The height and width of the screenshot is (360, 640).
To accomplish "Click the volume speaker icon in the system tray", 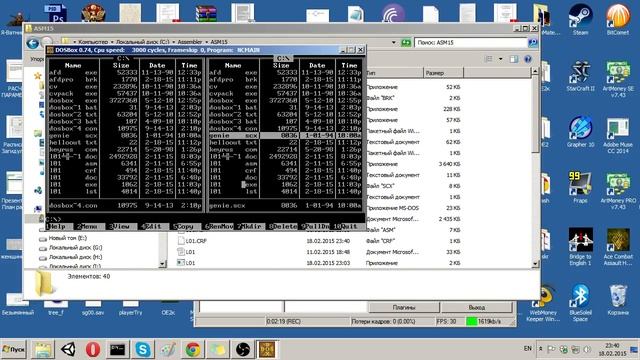I will coord(587,349).
